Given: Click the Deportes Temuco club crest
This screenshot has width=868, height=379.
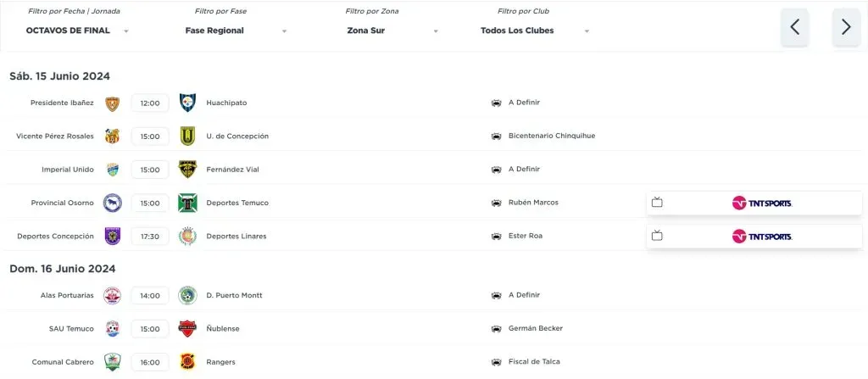Looking at the screenshot, I should [x=187, y=203].
